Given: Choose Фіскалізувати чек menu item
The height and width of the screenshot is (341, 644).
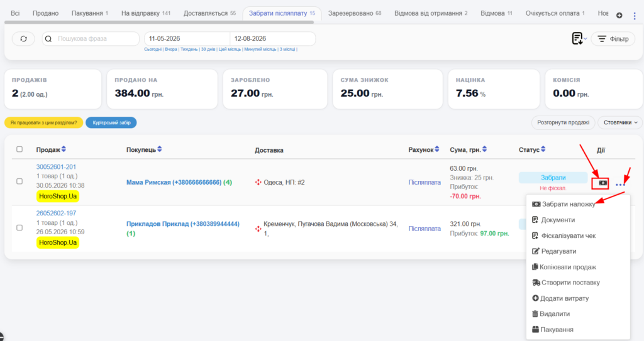Looking at the screenshot, I should coord(564,235).
